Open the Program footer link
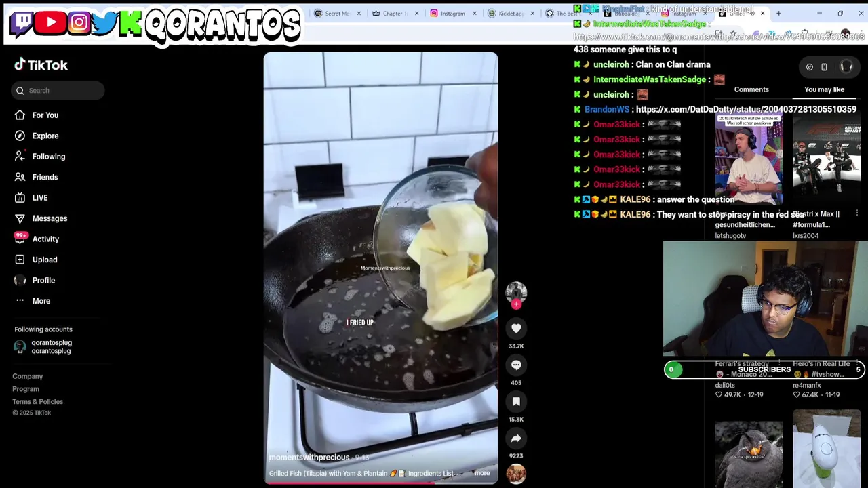 click(26, 389)
